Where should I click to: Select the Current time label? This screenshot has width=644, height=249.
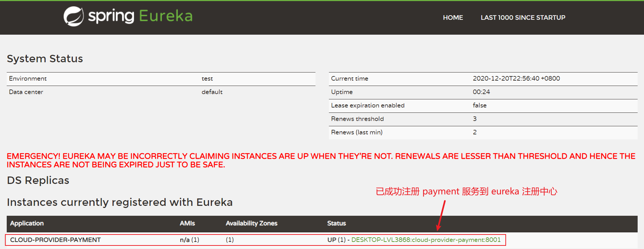coord(350,79)
